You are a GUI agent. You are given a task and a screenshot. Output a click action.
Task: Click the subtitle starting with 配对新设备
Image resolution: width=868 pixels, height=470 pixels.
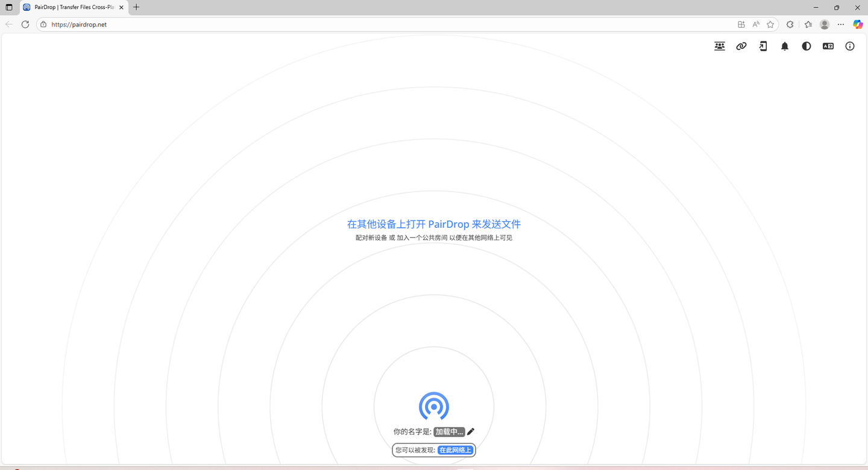pos(434,238)
